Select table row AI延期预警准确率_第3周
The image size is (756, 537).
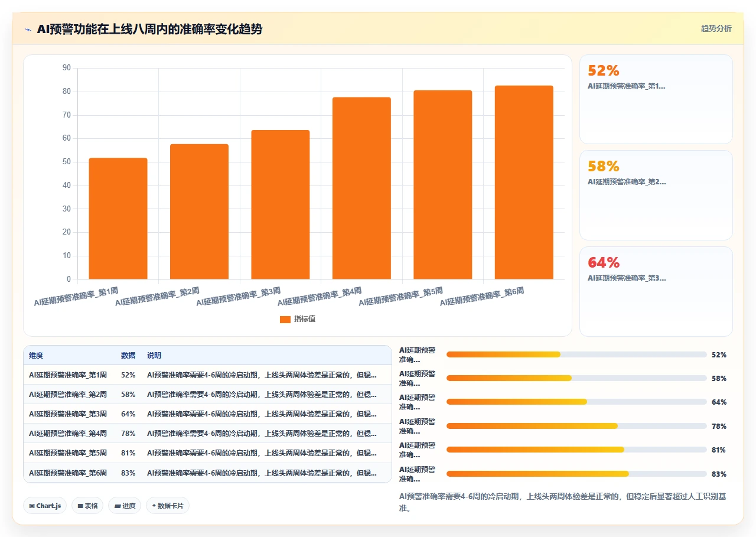pos(207,414)
